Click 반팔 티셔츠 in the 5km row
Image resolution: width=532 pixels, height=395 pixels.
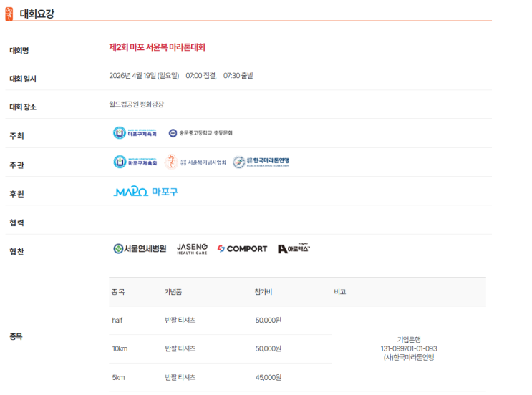coord(180,378)
